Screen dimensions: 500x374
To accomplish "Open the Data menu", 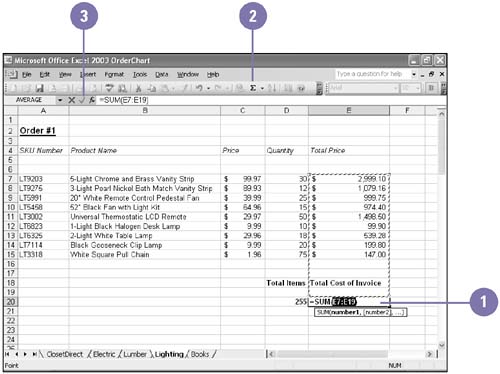I will pyautogui.click(x=162, y=74).
